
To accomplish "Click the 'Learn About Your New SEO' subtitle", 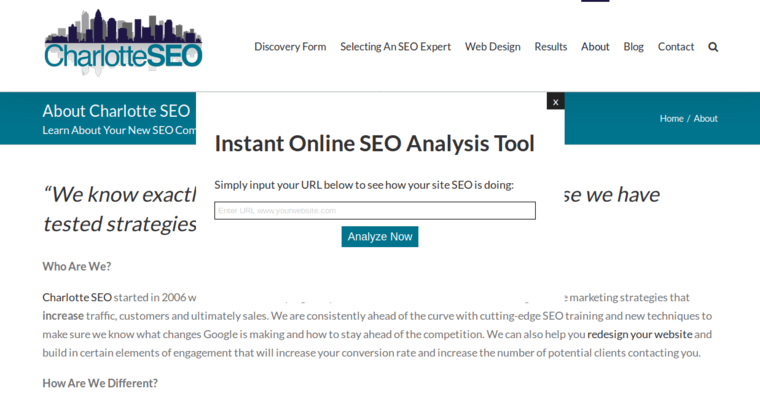I will tap(119, 130).
